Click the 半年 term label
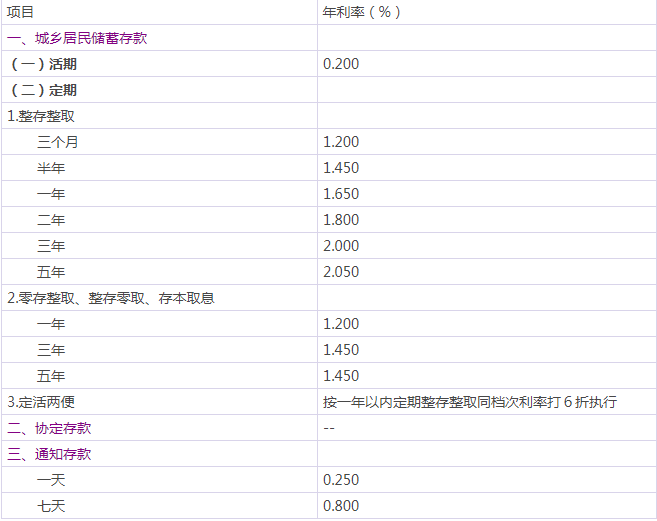Image resolution: width=657 pixels, height=521 pixels. 51,168
